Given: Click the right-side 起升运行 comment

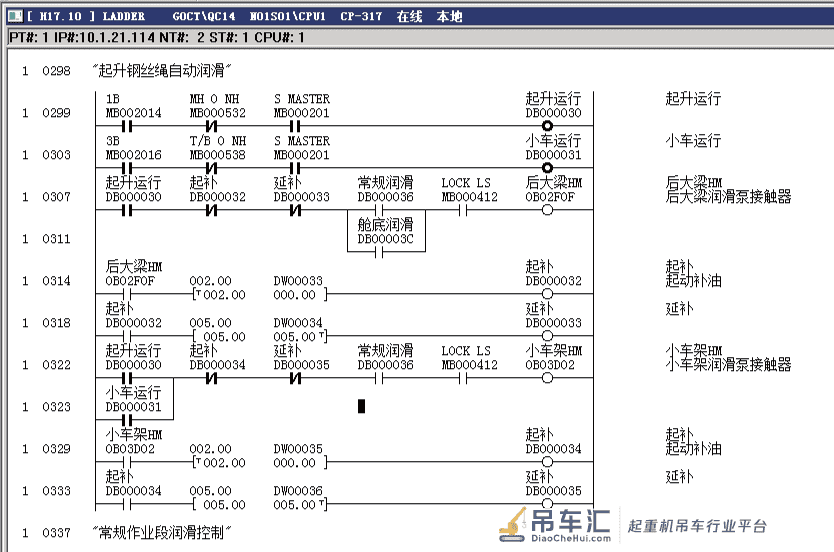Looking at the screenshot, I should (x=693, y=98).
